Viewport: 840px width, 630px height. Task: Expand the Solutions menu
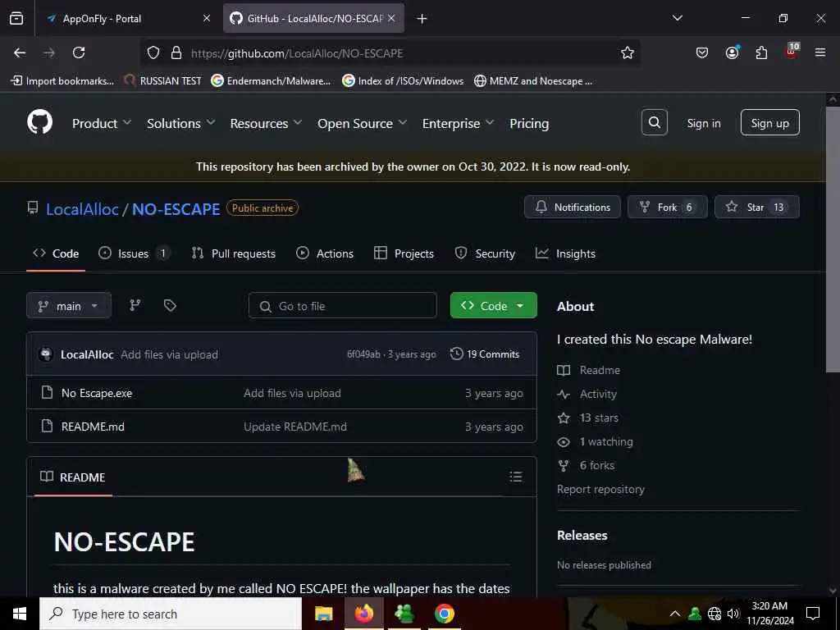coord(181,123)
